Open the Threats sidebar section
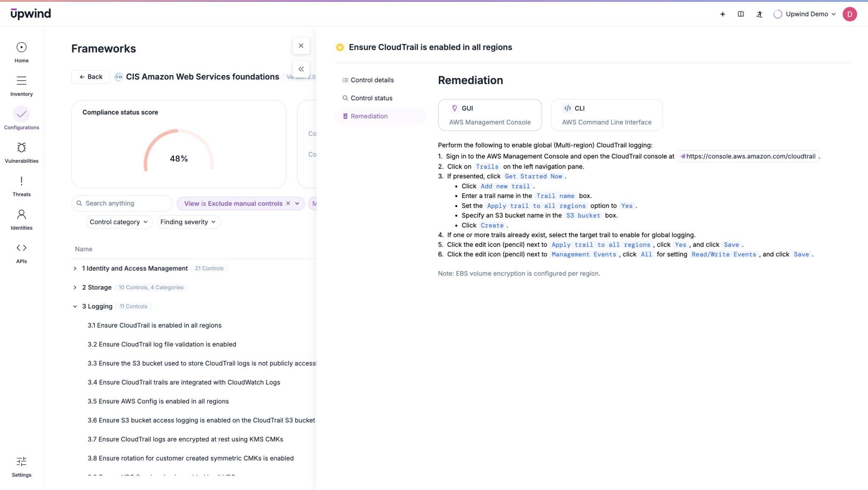Screen dimensions: 868x490 pos(21,181)
